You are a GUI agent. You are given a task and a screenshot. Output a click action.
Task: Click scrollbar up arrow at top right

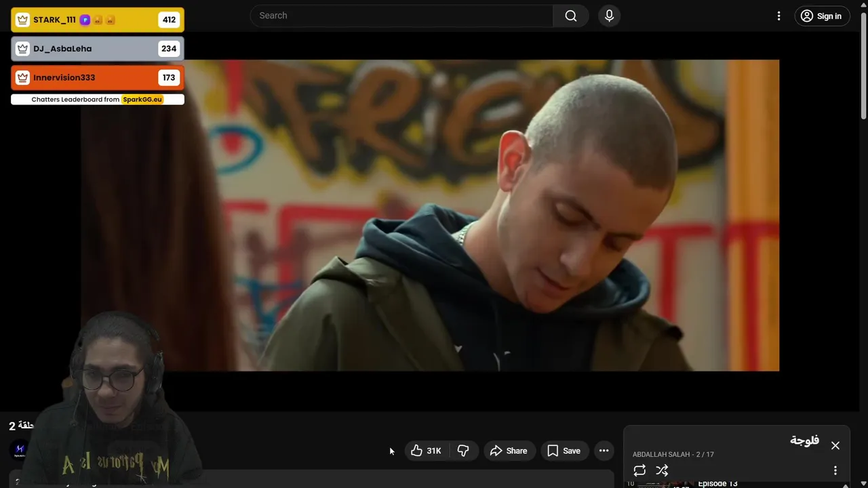point(863,5)
